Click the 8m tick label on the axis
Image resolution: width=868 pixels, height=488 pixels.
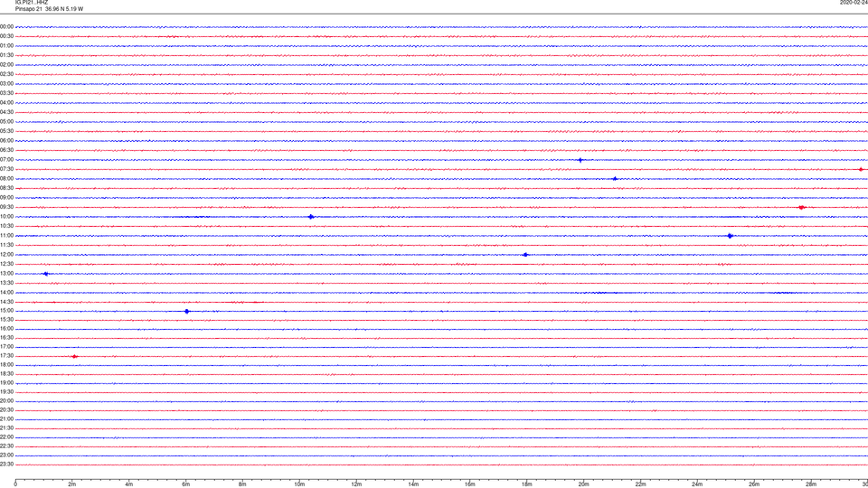(x=242, y=484)
